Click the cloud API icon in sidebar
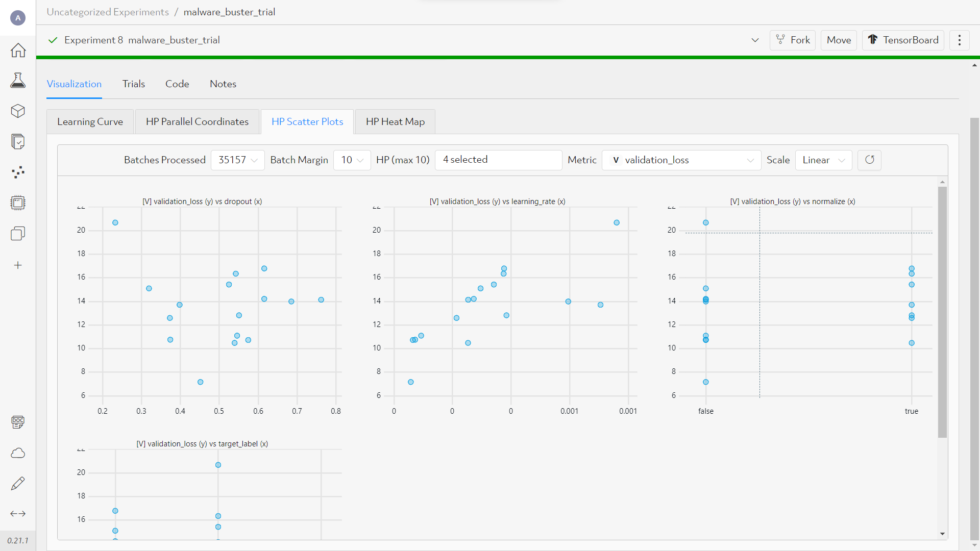 [18, 453]
